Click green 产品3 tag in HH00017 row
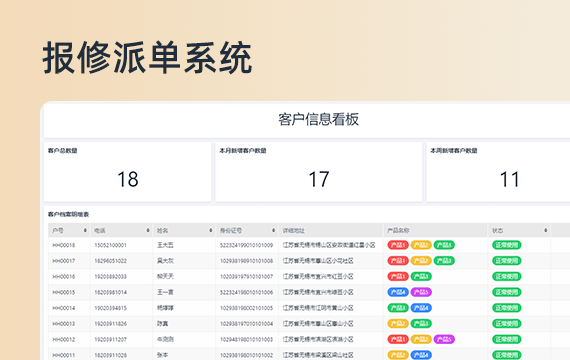Screen dimensions: 570x360 point(444,261)
